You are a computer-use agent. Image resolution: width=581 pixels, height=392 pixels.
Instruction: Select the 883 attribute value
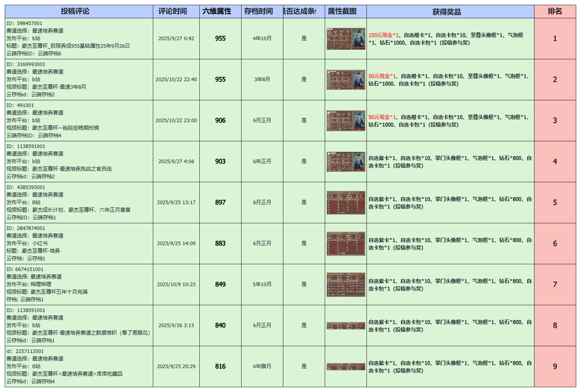click(220, 244)
